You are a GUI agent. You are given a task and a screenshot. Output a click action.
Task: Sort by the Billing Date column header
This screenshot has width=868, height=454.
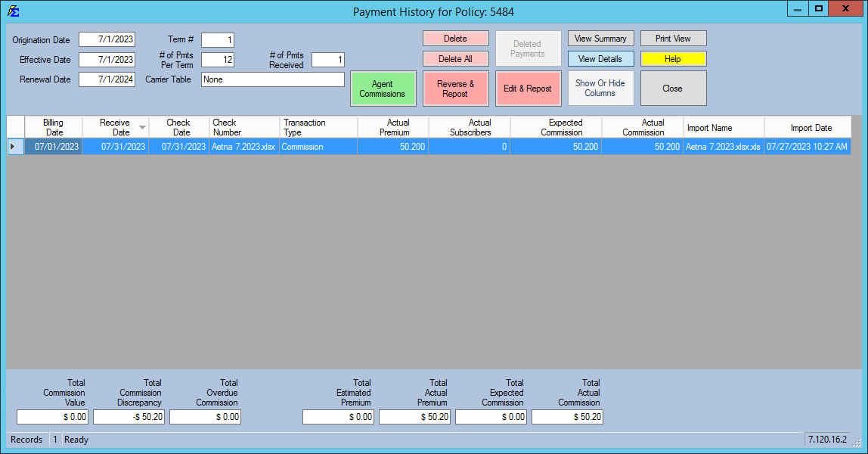53,127
